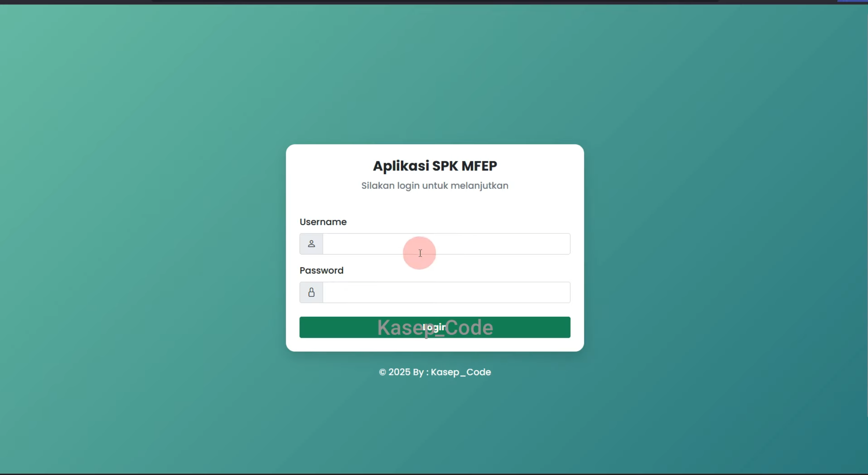Viewport: 868px width, 475px height.
Task: Click the user icon beside Username field
Action: pyautogui.click(x=311, y=244)
